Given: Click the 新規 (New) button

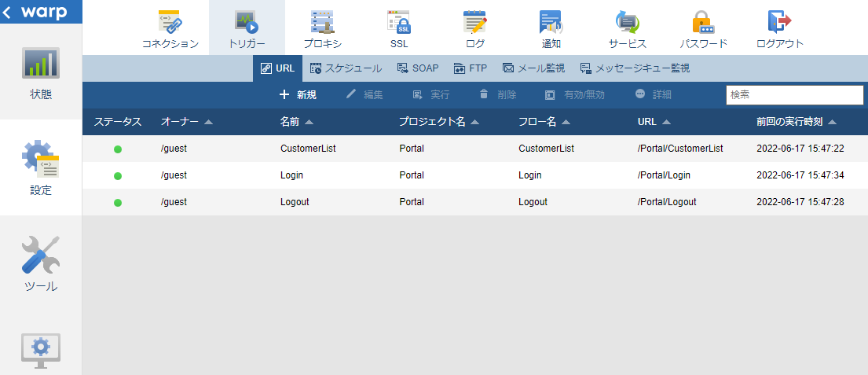Looking at the screenshot, I should pos(298,94).
